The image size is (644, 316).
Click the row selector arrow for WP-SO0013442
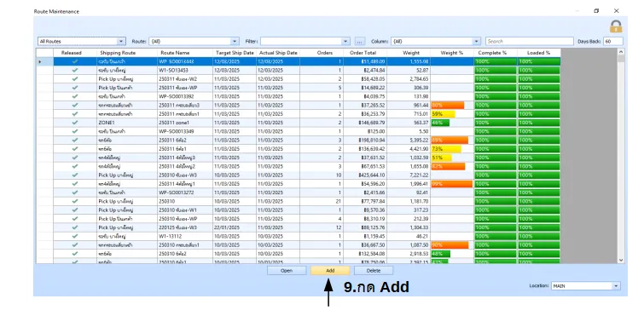coord(40,61)
